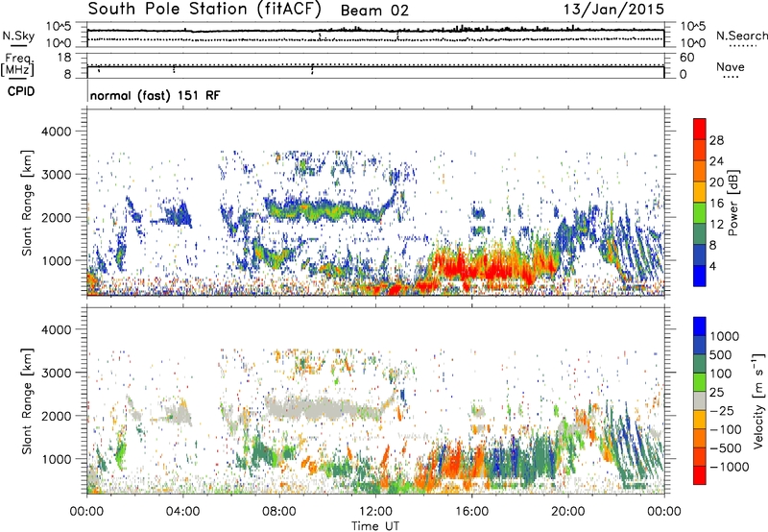Click the "4" power color bar label
The width and height of the screenshot is (768, 532).
(712, 266)
